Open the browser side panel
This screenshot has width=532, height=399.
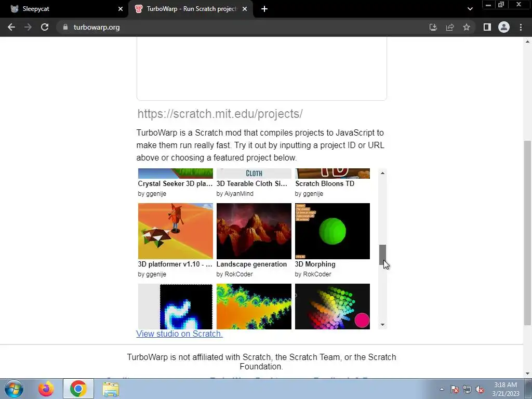487,27
